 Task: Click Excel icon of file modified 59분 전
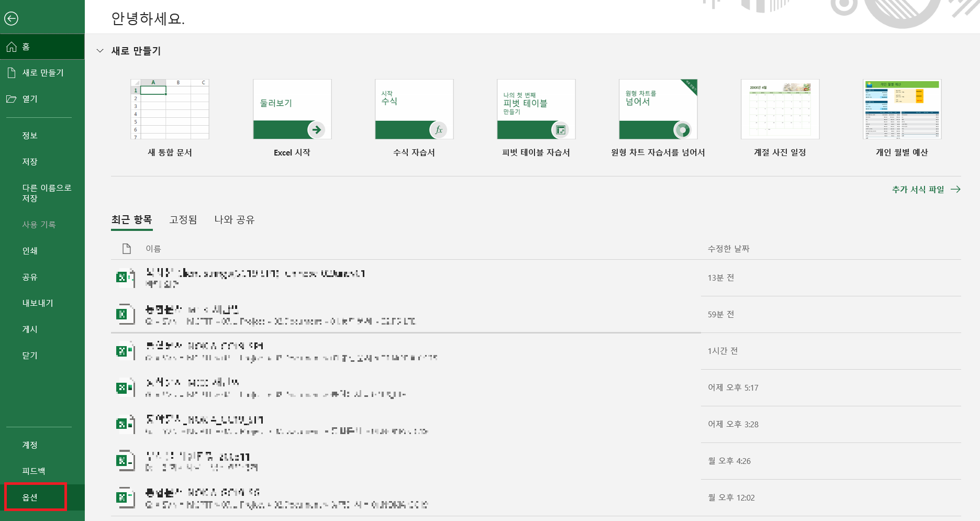tap(125, 314)
